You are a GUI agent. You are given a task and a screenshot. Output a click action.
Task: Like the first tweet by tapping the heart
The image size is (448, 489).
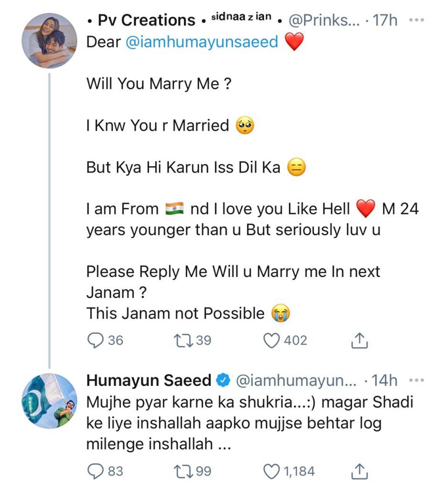tap(271, 340)
